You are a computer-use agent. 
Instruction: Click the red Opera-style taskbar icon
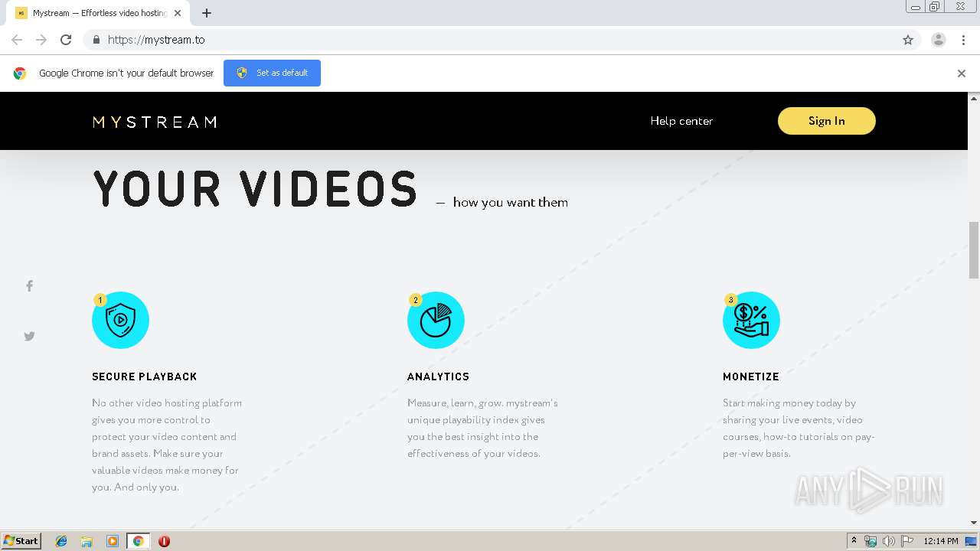[x=164, y=541]
